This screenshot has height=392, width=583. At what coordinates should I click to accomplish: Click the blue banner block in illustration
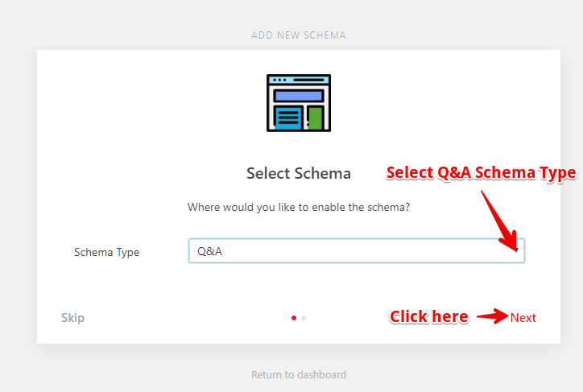[299, 96]
